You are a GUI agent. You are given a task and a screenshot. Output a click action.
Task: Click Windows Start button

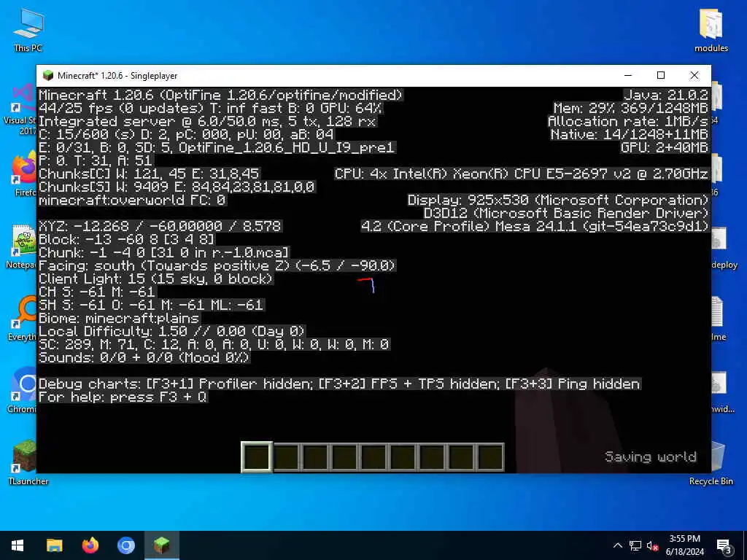18,545
